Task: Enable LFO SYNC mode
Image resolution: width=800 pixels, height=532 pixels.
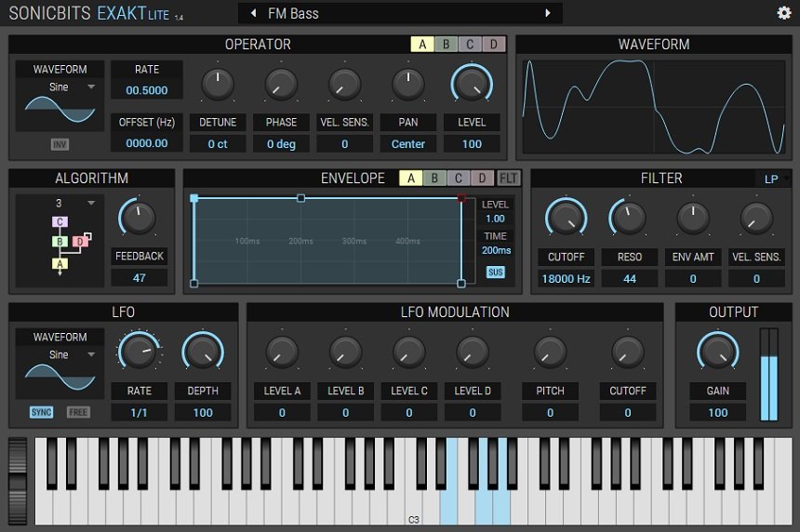Action: click(x=41, y=412)
